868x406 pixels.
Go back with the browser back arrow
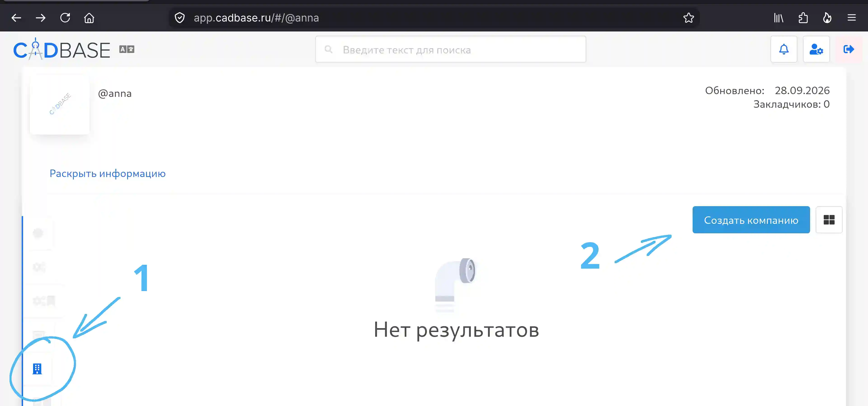point(16,18)
